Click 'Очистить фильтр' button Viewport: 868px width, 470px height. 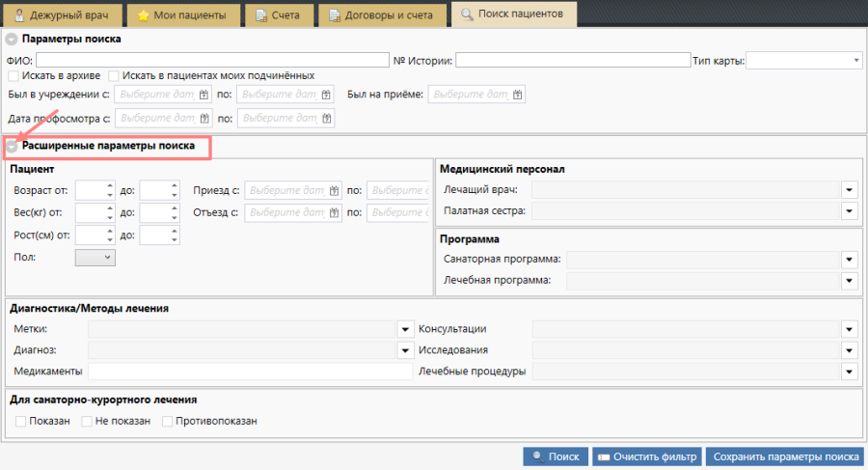645,457
